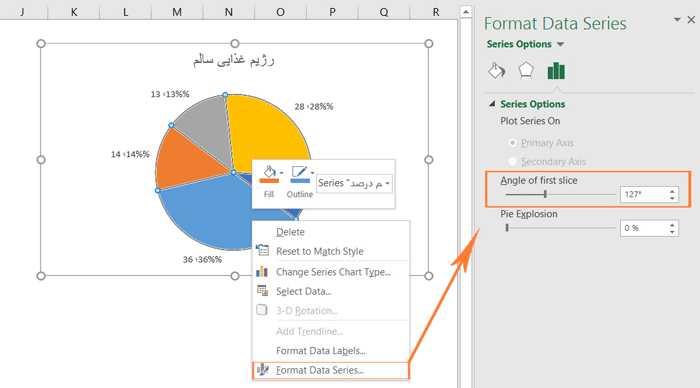Click the Angle of first slice slider handle
Image resolution: width=700 pixels, height=388 pixels.
point(545,194)
